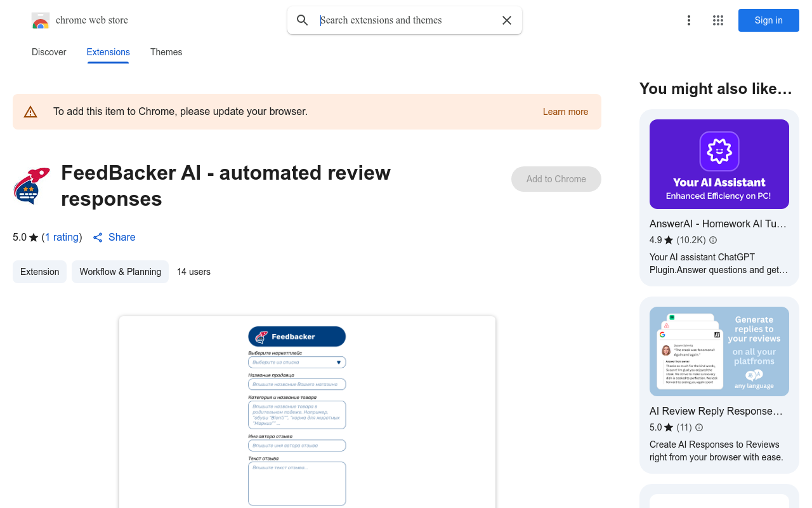The image size is (812, 508).
Task: Clear the search field with X
Action: pos(507,20)
